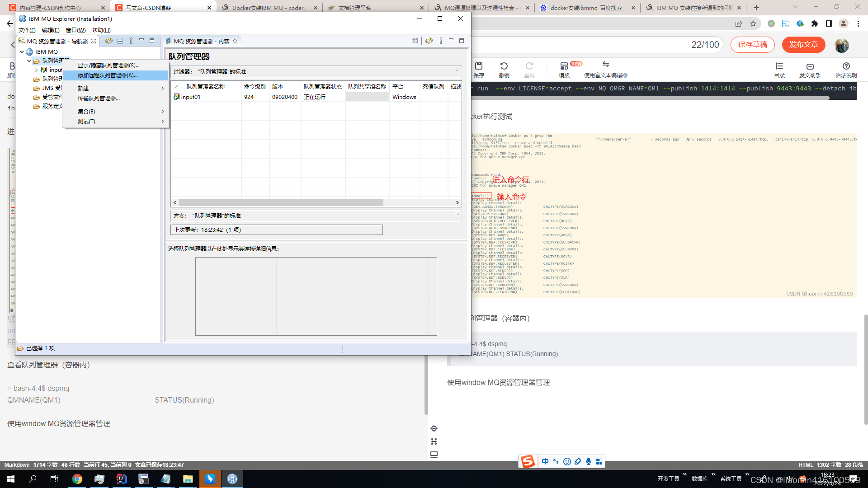The image size is (868, 488).
Task: Click refresh icon in MQ navigator toolbar
Action: pos(109,41)
